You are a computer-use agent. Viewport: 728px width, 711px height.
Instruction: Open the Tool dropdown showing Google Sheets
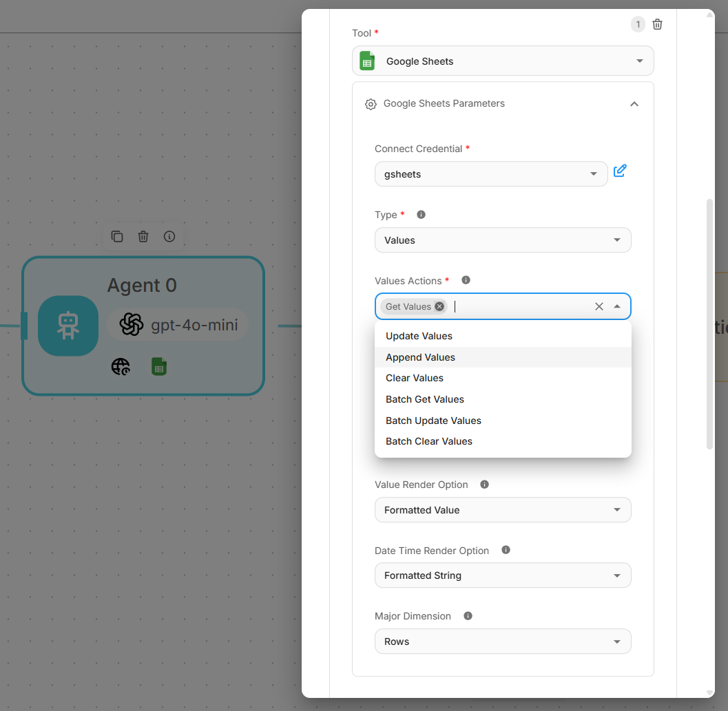[503, 61]
